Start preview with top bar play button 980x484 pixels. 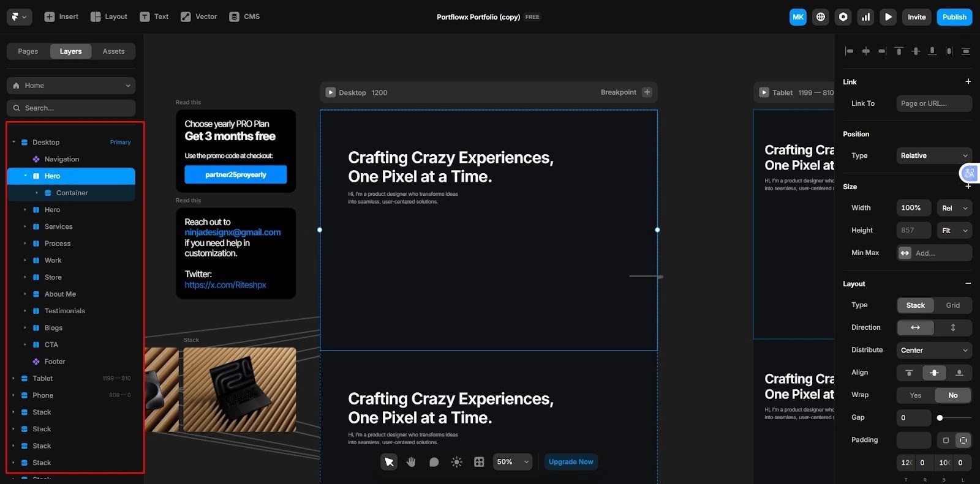pos(888,17)
